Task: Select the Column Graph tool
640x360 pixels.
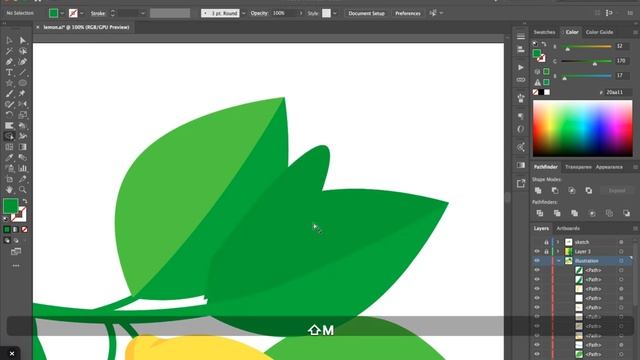Action: [x=22, y=168]
